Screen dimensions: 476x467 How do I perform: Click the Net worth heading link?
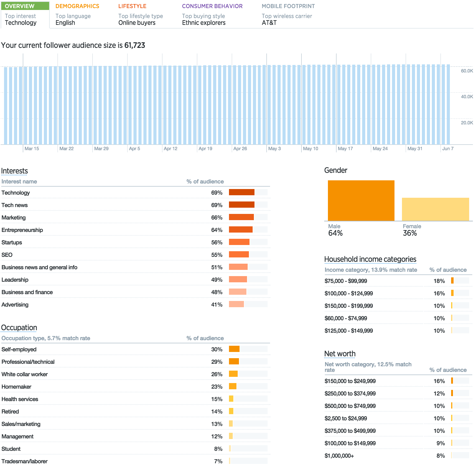point(340,354)
